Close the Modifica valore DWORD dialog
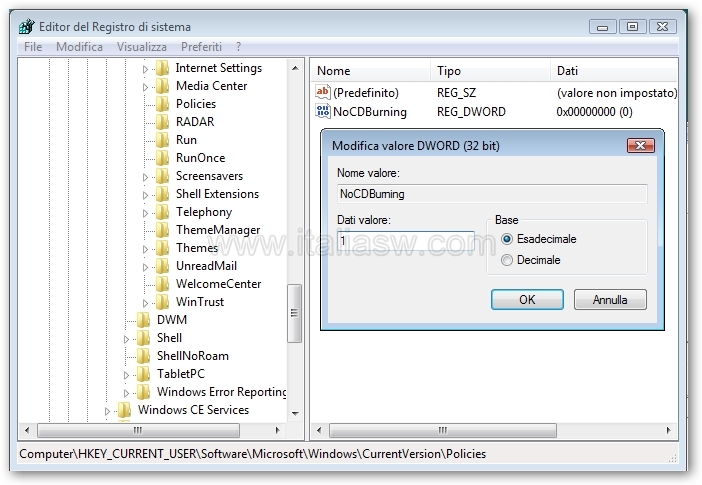Screen dimensions: 702x485 coord(641,146)
